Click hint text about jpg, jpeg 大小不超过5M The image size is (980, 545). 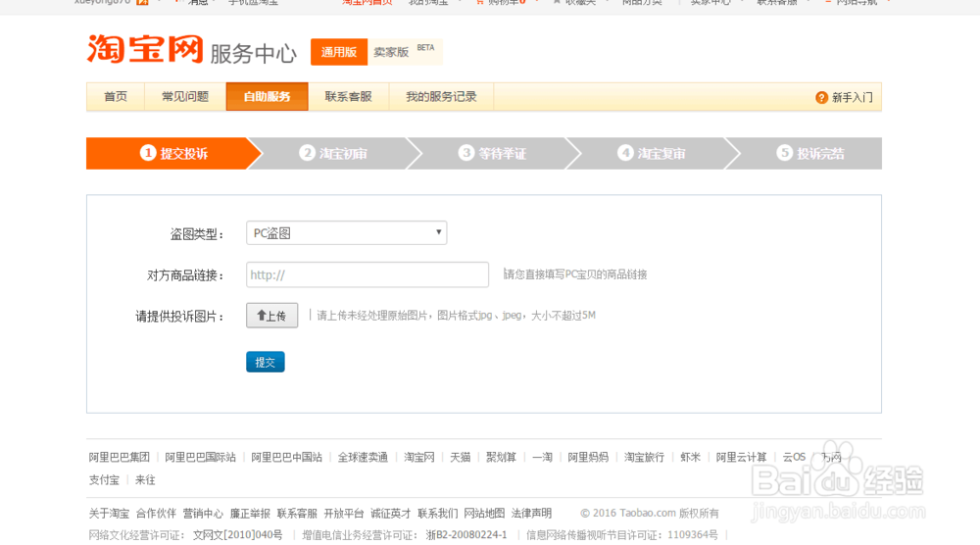click(457, 316)
